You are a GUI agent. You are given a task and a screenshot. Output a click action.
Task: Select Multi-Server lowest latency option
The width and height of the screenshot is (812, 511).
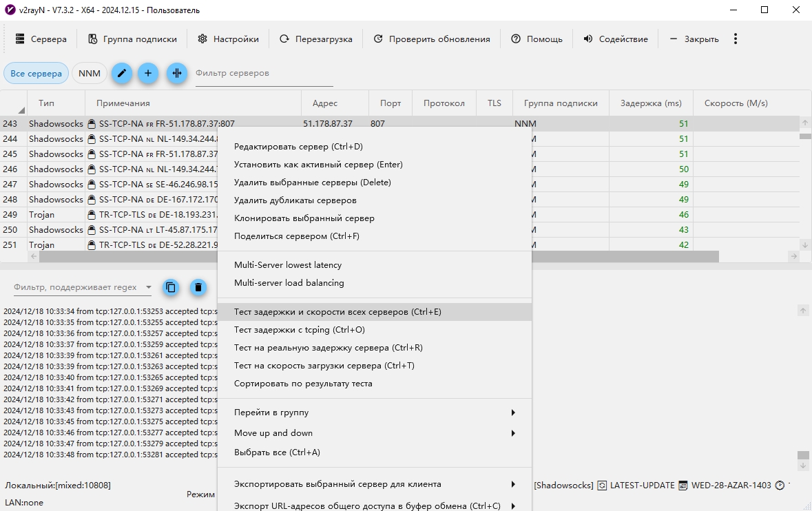point(288,265)
